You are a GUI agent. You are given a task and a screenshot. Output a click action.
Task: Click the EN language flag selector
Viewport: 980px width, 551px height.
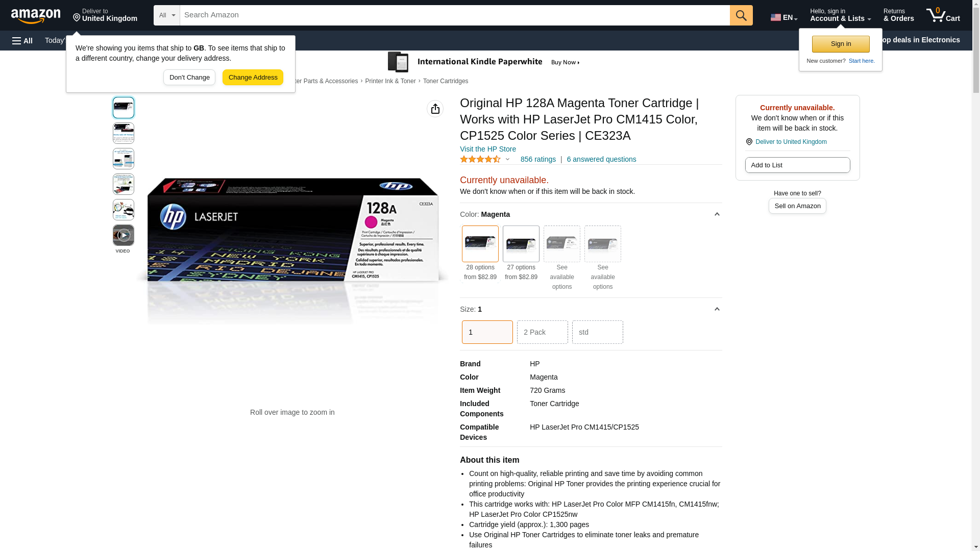click(783, 17)
